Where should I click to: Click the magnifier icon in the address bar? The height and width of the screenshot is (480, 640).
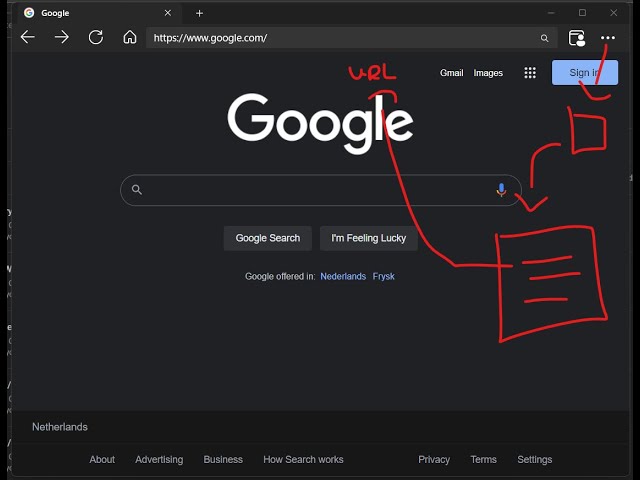pyautogui.click(x=544, y=38)
